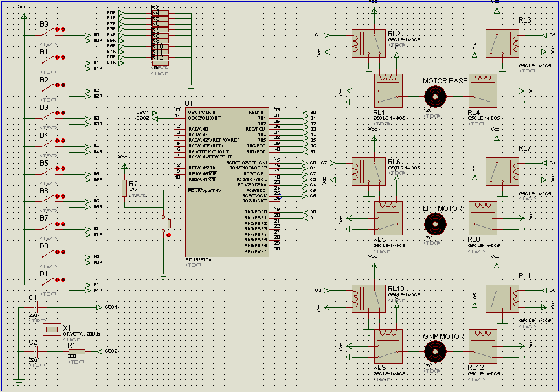Screen dimensions: 560x392
Task: Toggle switch B3
Action: (x=49, y=116)
